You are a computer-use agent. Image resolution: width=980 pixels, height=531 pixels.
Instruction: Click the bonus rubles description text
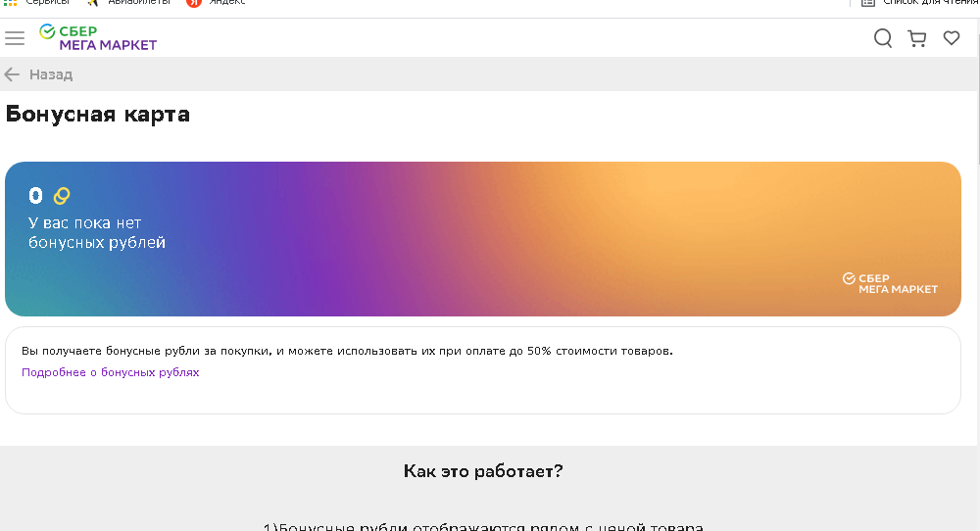pos(347,351)
